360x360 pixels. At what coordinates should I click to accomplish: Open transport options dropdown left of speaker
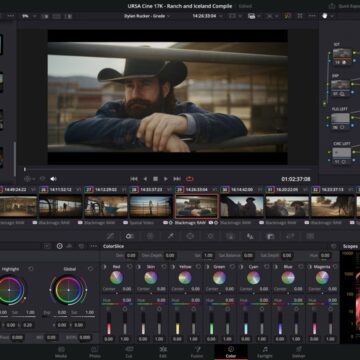30,179
